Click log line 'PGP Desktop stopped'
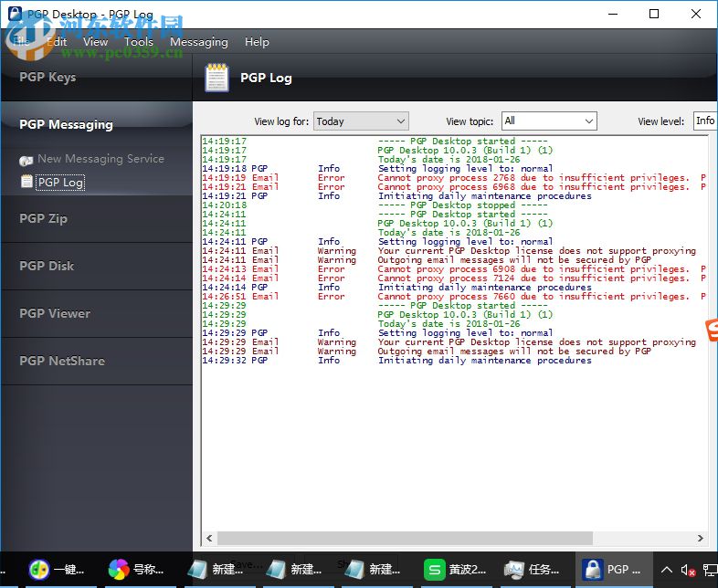 click(375, 205)
